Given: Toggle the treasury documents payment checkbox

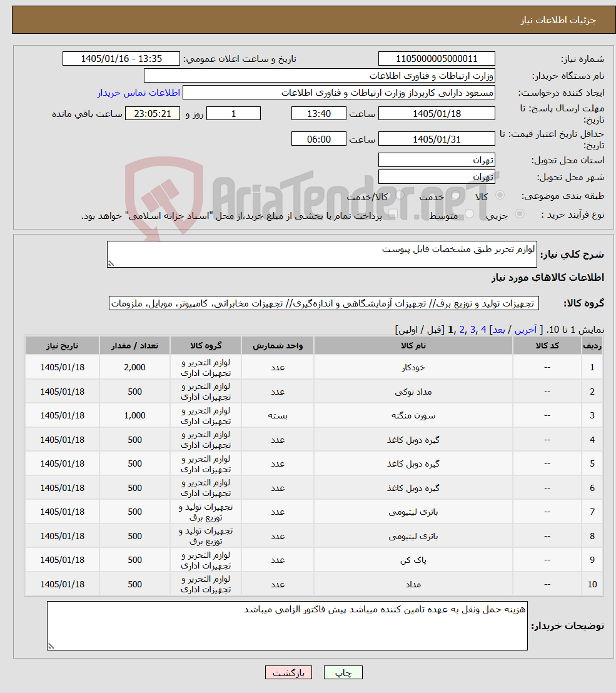Looking at the screenshot, I should (392, 215).
